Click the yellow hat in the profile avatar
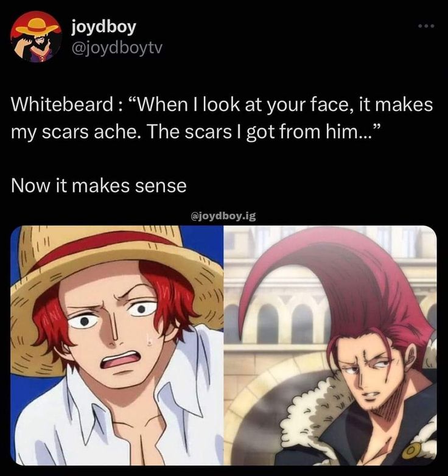Viewport: 448px width, 476px height. (37, 26)
